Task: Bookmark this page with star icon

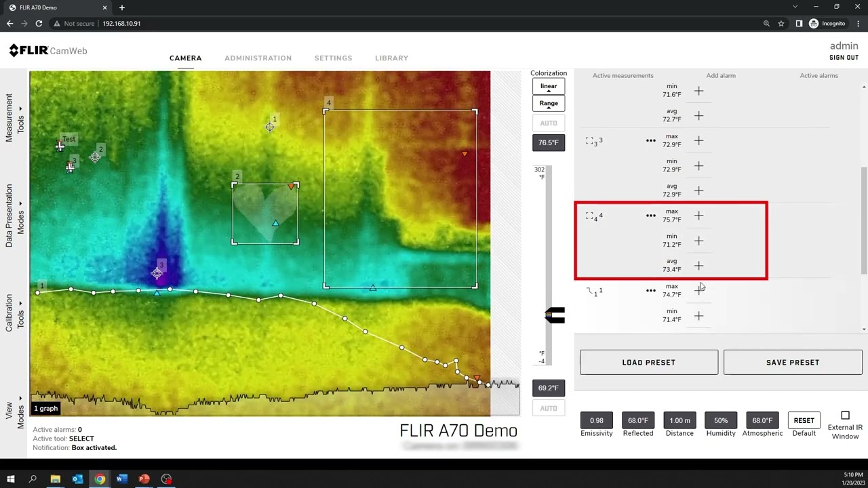Action: [781, 23]
